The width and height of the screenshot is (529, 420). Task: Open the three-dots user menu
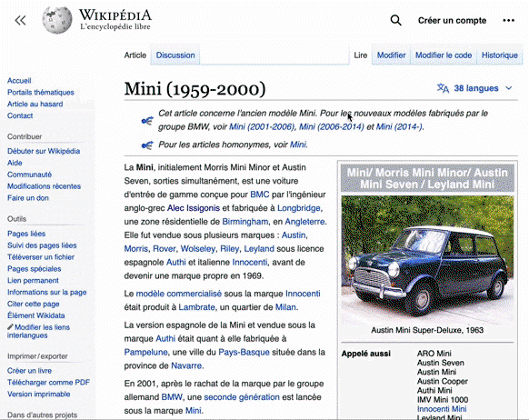pyautogui.click(x=508, y=21)
